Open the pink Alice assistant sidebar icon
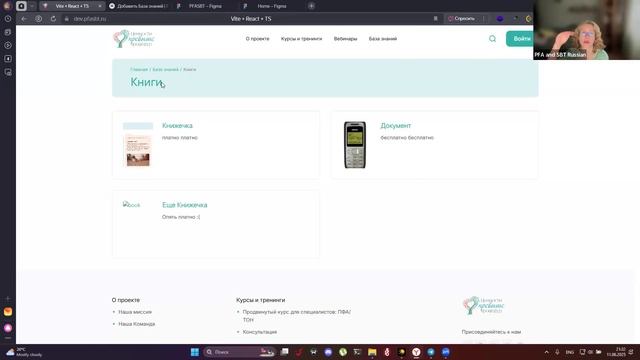The image size is (640, 360). (8, 328)
